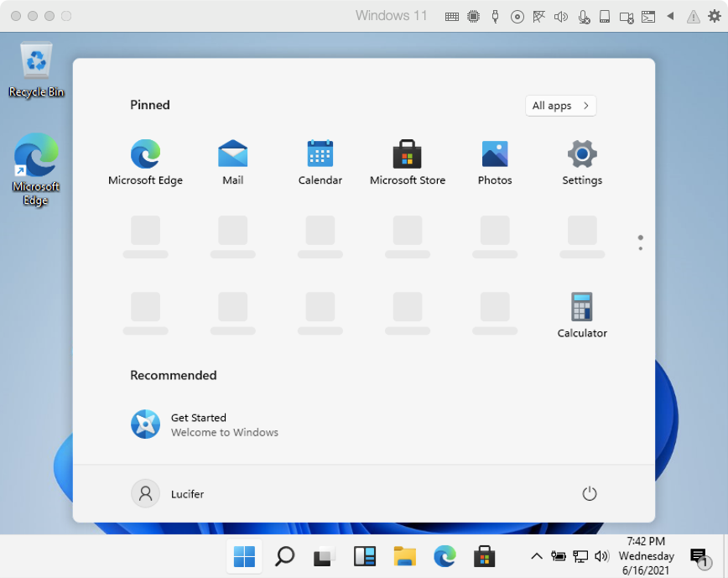The height and width of the screenshot is (578, 728).
Task: Click Parallels warning triangle icon
Action: 693,17
